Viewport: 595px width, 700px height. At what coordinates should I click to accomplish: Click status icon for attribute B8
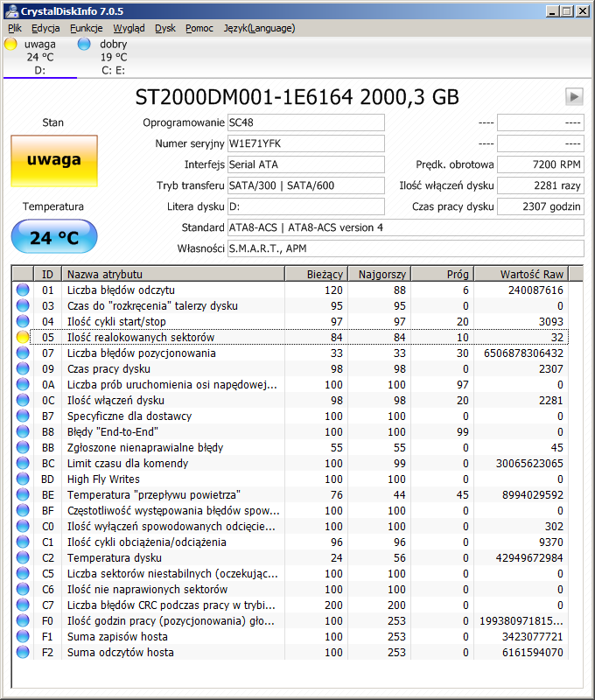pyautogui.click(x=23, y=431)
